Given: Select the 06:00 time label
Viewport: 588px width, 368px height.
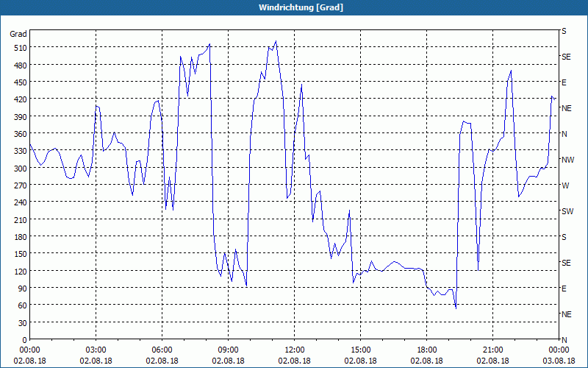Looking at the screenshot, I should (162, 350).
